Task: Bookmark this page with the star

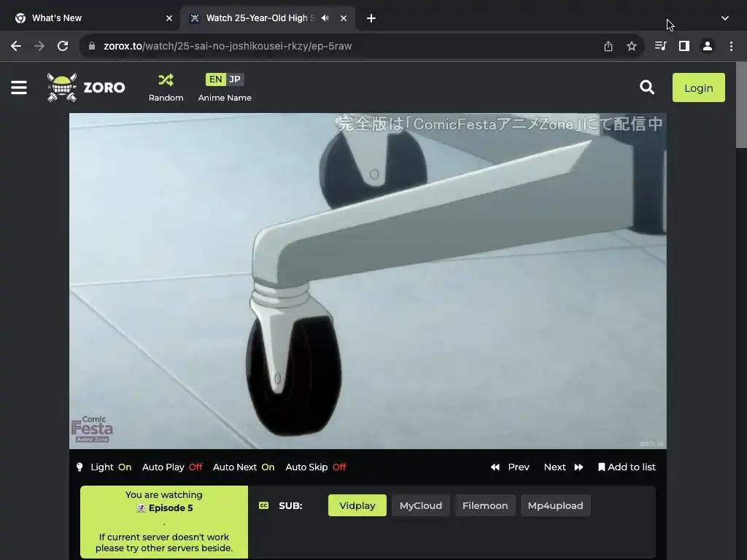Action: [632, 46]
